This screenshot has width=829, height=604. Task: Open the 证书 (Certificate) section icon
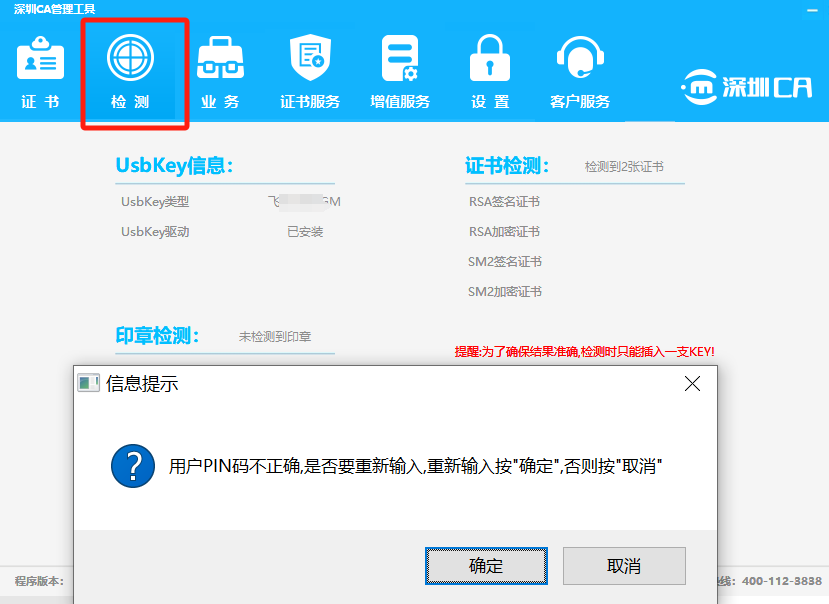(40, 60)
